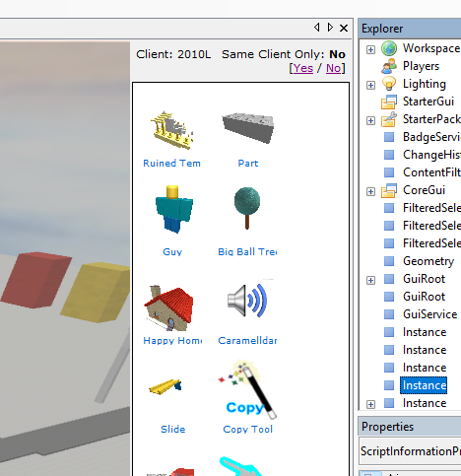This screenshot has width=461, height=476.
Task: Click the Copy Tool magic wand icon
Action: pos(248,389)
